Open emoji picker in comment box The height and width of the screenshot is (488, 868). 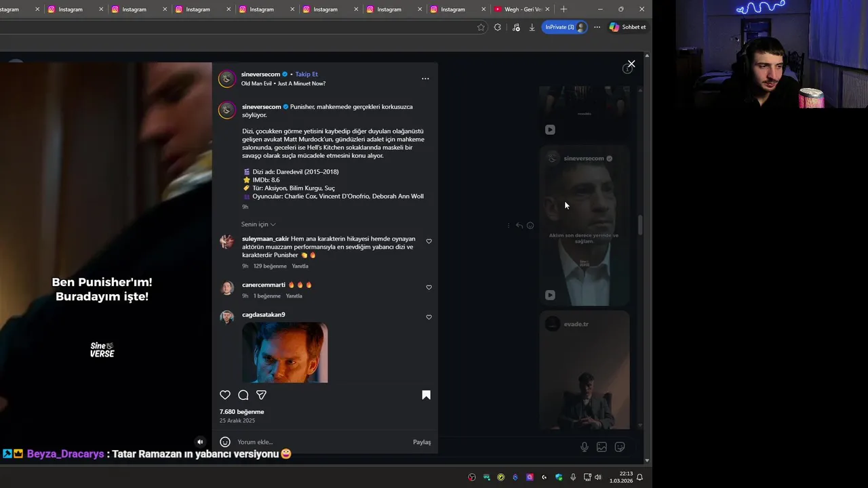coord(225,442)
